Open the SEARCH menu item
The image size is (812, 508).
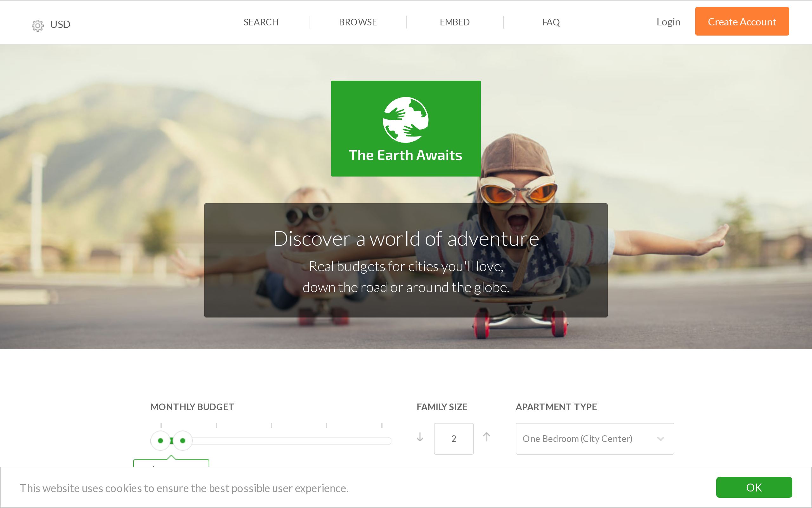point(261,22)
